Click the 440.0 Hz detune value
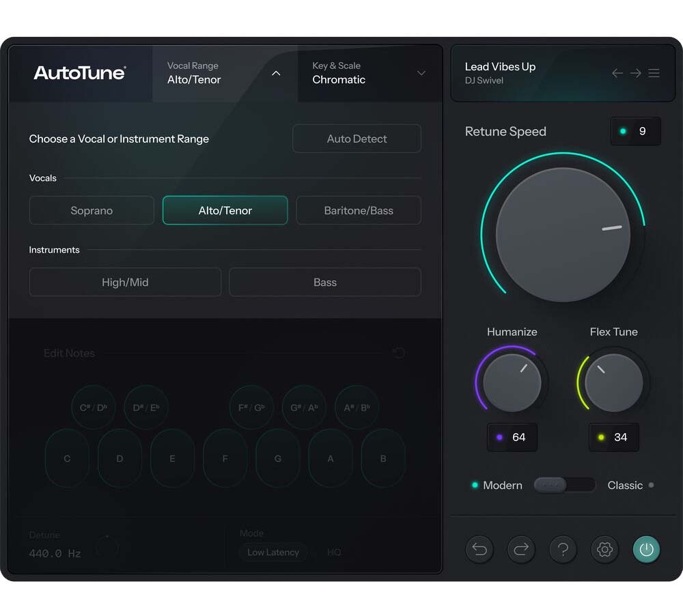This screenshot has width=683, height=616. [55, 553]
